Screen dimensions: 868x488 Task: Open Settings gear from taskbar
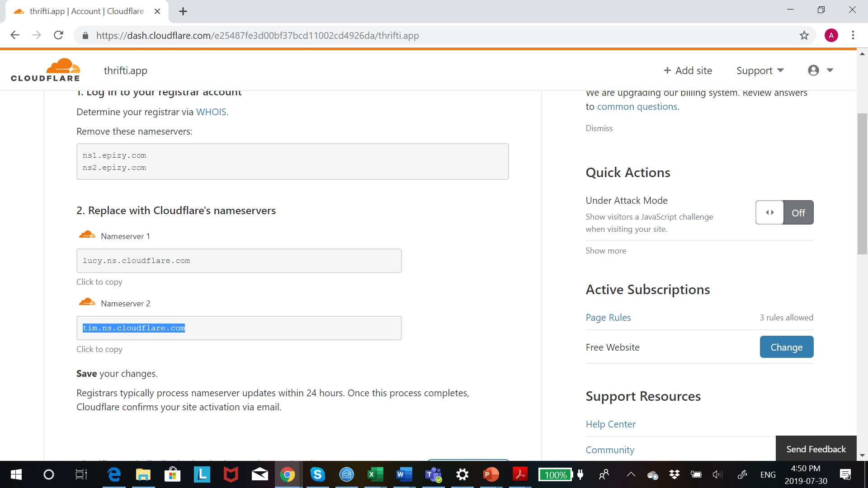(x=462, y=474)
